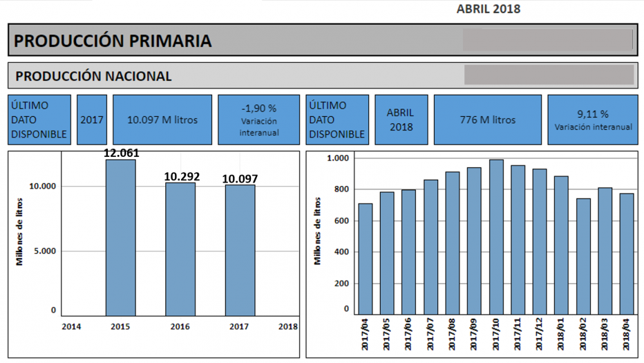
Task: Select the 2018/02 monthly bar
Action: pos(583,256)
